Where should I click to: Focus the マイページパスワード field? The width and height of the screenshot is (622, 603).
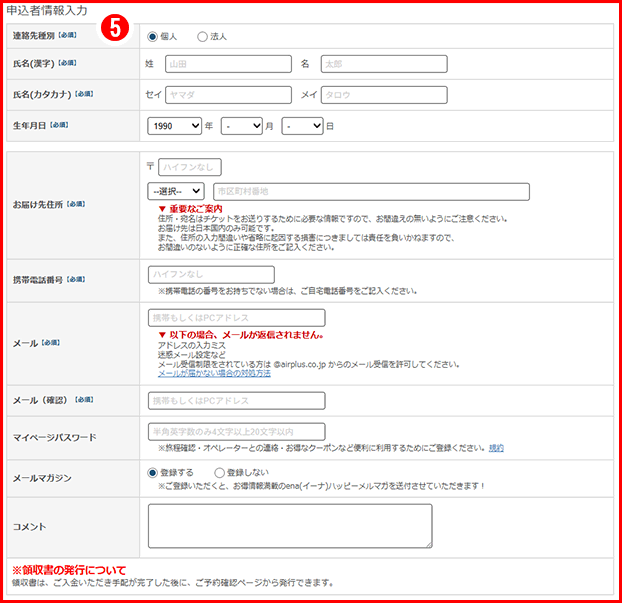[x=236, y=431]
